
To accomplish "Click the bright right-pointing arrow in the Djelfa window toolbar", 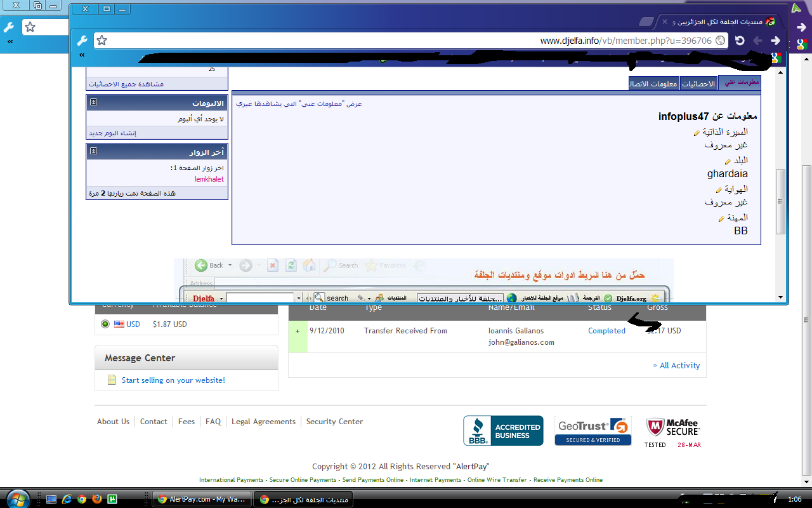I will point(775,41).
